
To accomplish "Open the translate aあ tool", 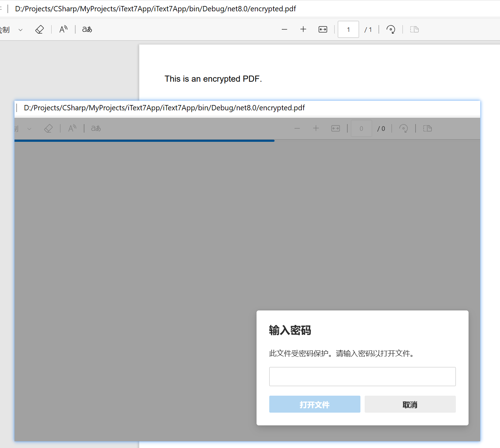I will (x=87, y=29).
